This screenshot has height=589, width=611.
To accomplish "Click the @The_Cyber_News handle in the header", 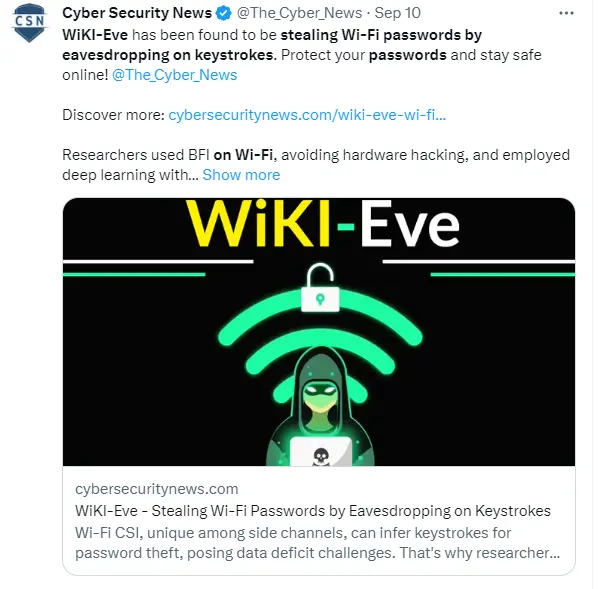I will tap(299, 13).
